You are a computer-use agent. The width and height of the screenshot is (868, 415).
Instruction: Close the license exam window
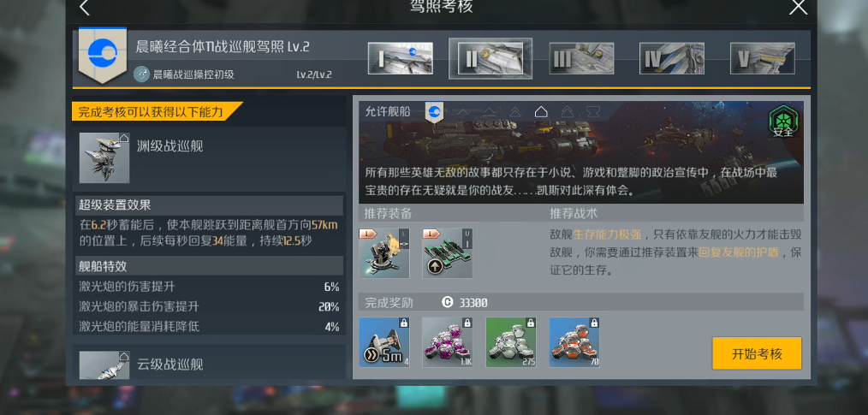(799, 7)
